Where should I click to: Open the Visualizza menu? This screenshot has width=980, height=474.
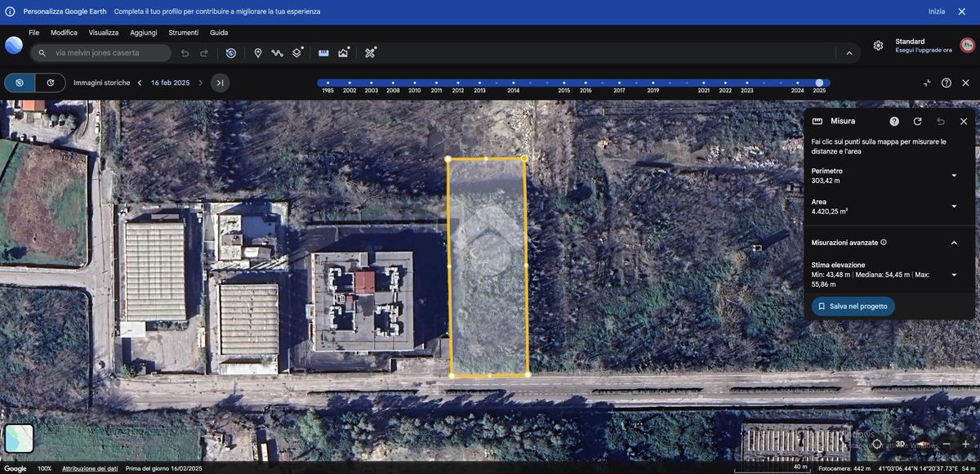click(x=104, y=33)
